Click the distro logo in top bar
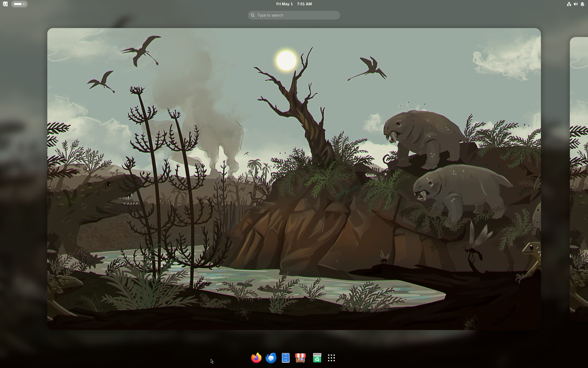This screenshot has width=588, height=368. point(5,4)
